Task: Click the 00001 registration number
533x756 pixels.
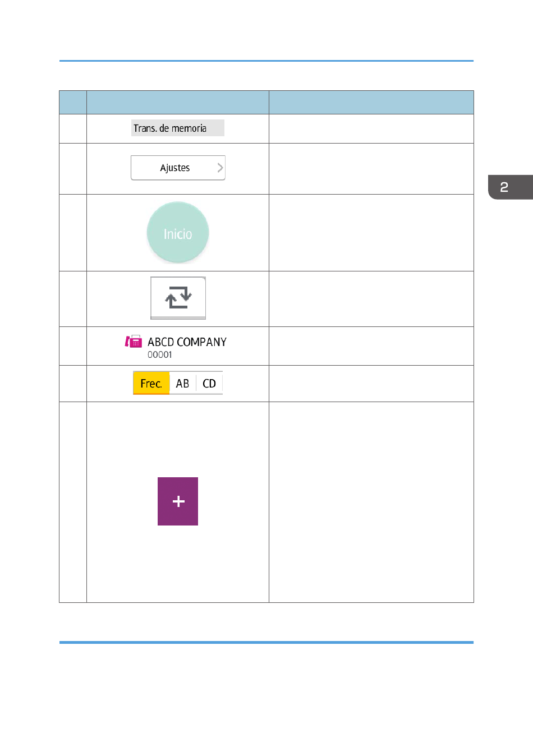Action: (x=160, y=355)
